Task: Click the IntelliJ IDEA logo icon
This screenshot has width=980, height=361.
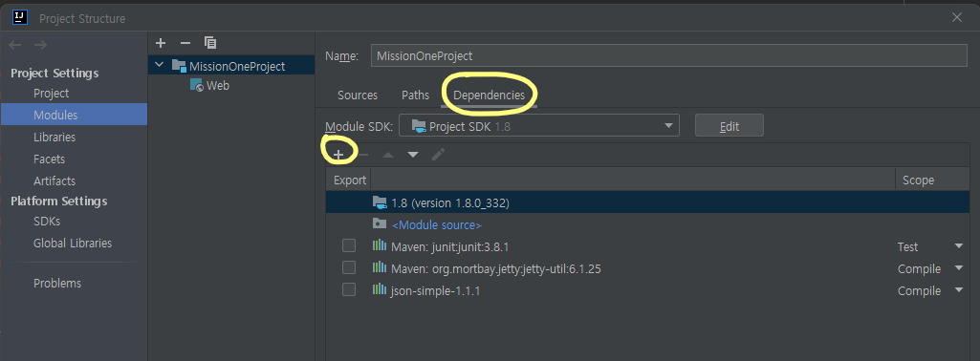Action: click(20, 17)
